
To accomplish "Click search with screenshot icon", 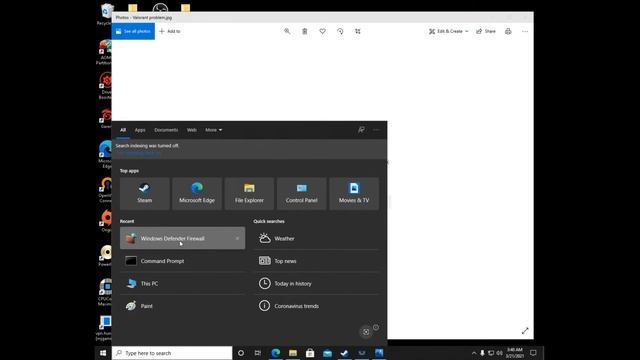I will point(366,332).
